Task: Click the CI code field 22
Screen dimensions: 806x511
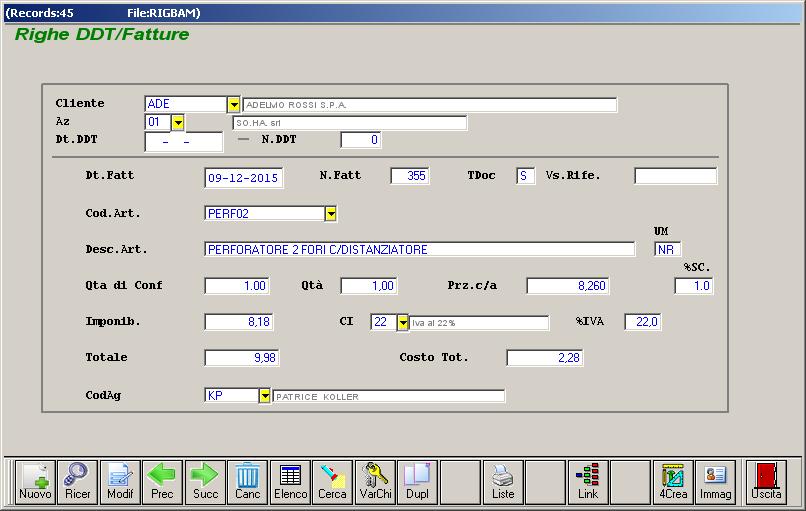Action: click(383, 322)
